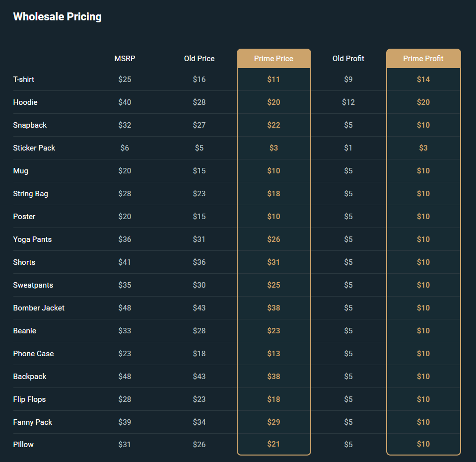Screen dimensions: 476x462
Task: Click the Wholesale Pricing heading
Action: point(57,16)
